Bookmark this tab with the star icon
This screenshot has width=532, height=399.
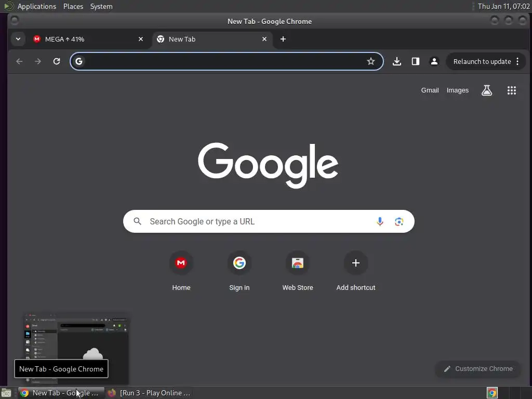(371, 61)
